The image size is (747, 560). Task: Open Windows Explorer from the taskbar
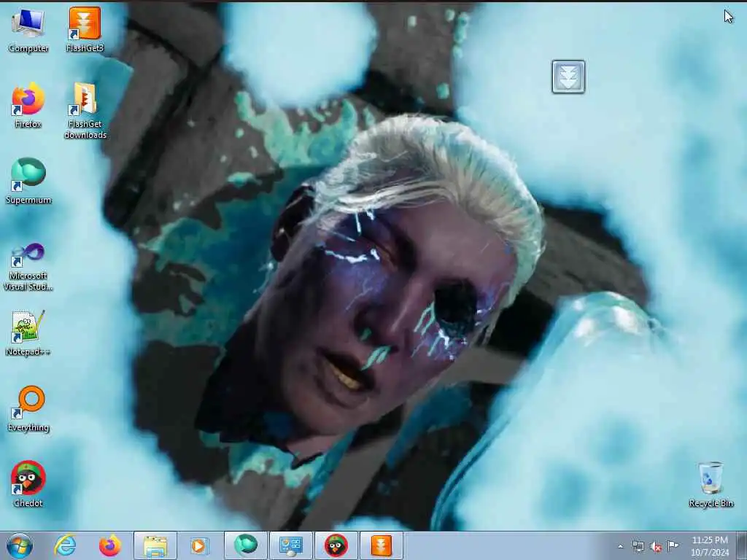click(x=155, y=545)
